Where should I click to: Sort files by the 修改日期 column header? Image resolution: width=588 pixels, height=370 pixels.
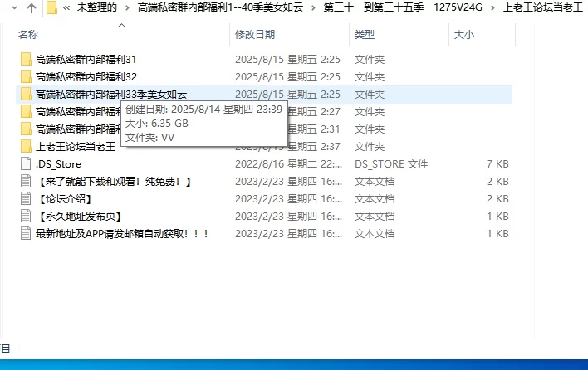(255, 35)
